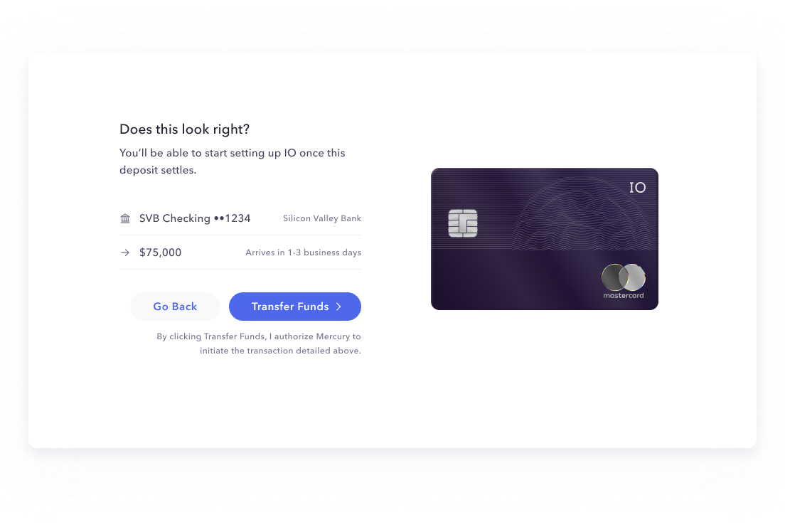
Task: Click the Mastercard logo on the card
Action: [624, 277]
